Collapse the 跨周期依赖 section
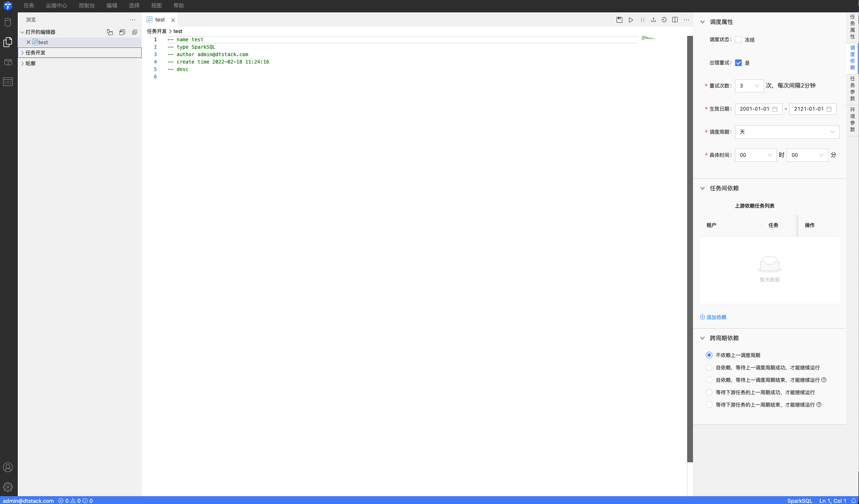Image resolution: width=859 pixels, height=504 pixels. (x=702, y=338)
